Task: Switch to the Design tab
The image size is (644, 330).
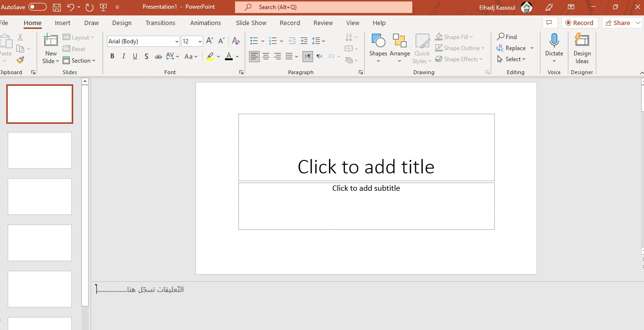Action: coord(122,23)
